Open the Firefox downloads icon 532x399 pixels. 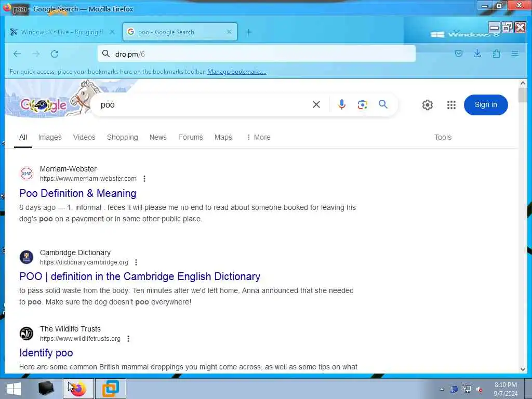477,54
